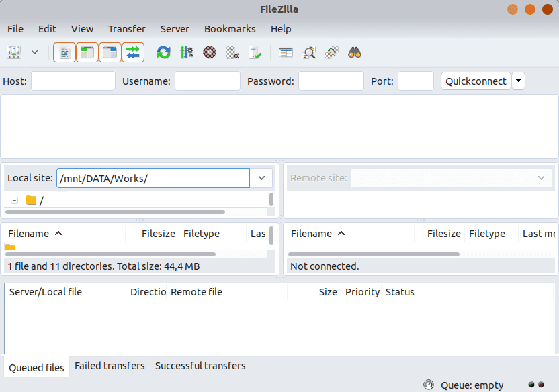Open the Site Manager
The height and width of the screenshot is (392, 559).
(x=13, y=52)
